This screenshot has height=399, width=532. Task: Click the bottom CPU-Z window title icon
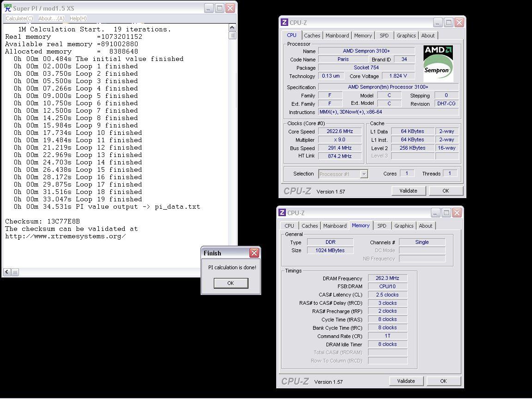tap(282, 213)
